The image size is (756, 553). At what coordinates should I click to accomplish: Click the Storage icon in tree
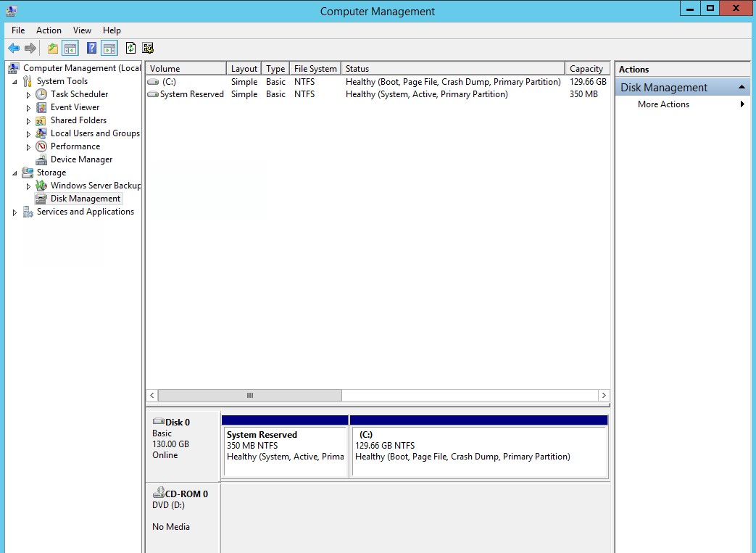(28, 172)
